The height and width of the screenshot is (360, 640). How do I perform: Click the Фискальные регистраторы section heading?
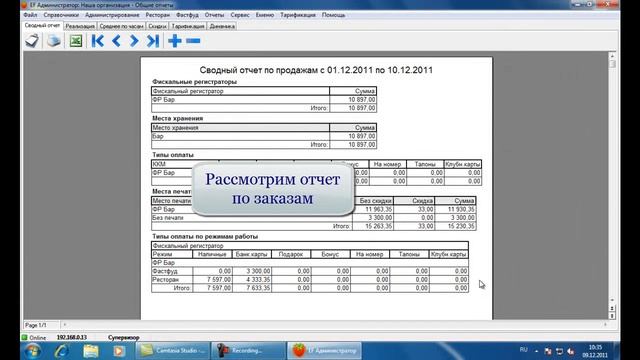pyautogui.click(x=194, y=82)
